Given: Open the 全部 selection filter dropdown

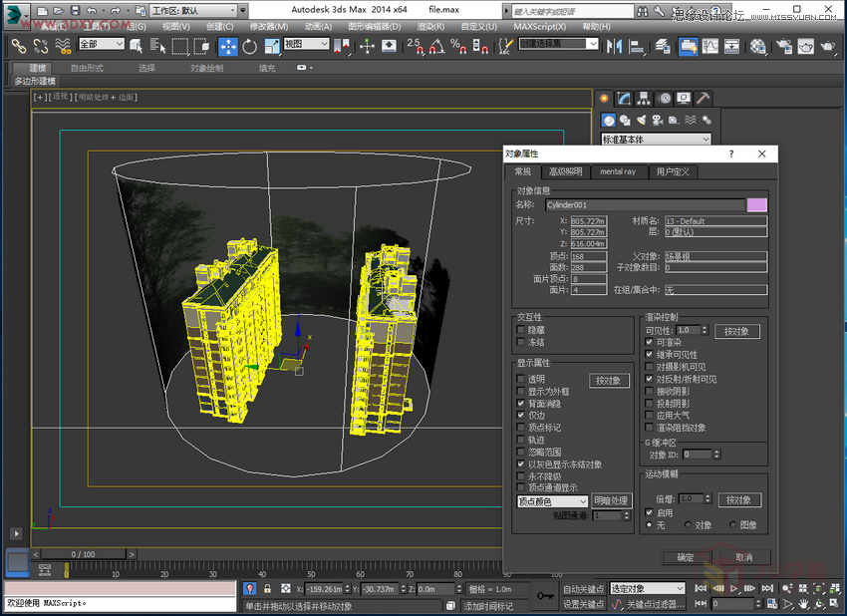Looking at the screenshot, I should pyautogui.click(x=101, y=45).
